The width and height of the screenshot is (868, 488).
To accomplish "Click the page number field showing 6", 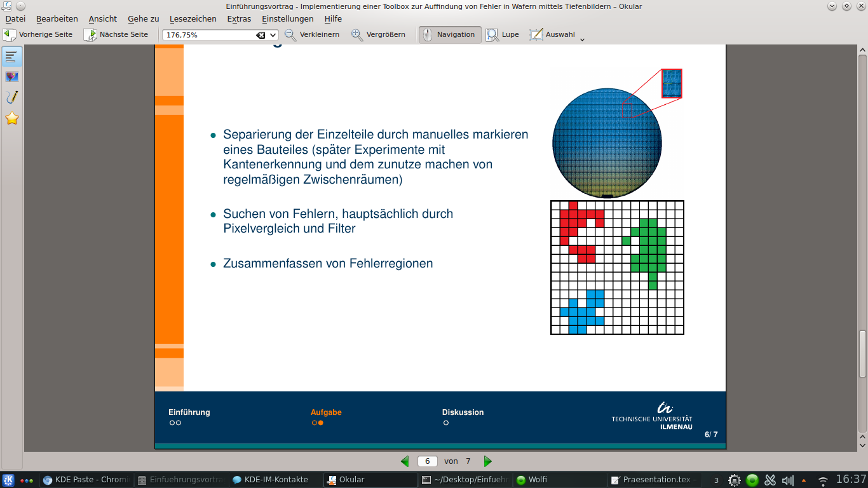I will [x=428, y=461].
